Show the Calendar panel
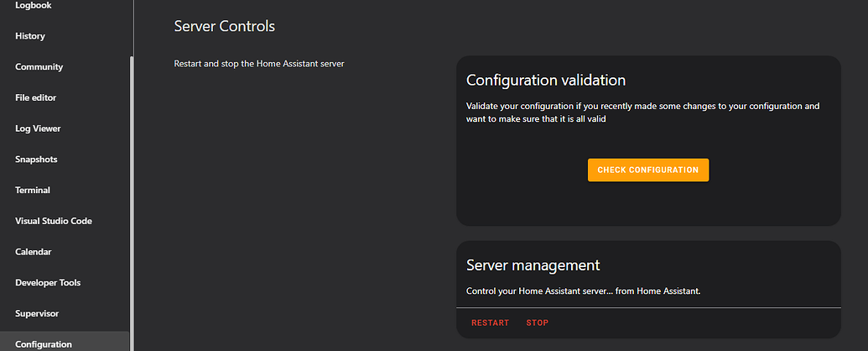This screenshot has width=868, height=351. (34, 252)
